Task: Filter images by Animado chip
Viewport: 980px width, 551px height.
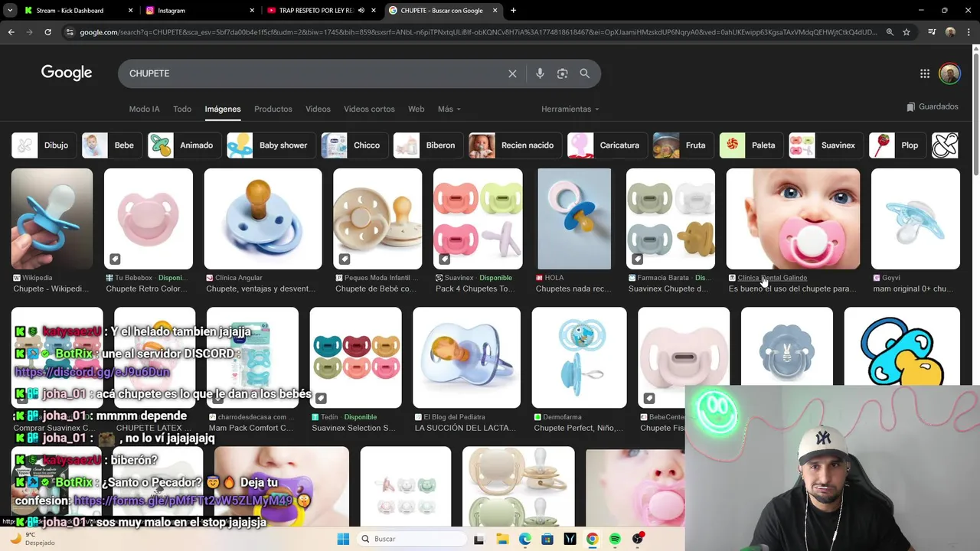Action: point(185,145)
